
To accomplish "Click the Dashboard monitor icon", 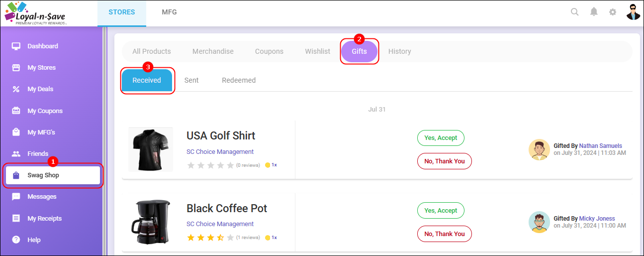I will coord(16,46).
